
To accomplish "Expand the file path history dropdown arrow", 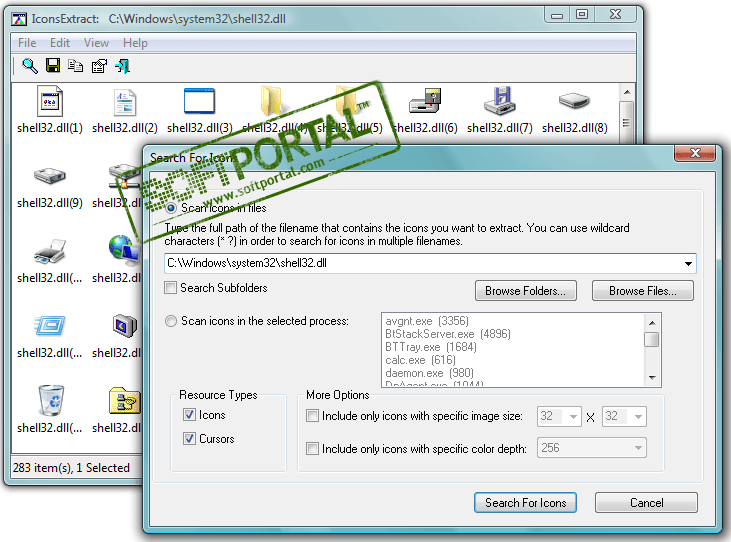I will (688, 263).
